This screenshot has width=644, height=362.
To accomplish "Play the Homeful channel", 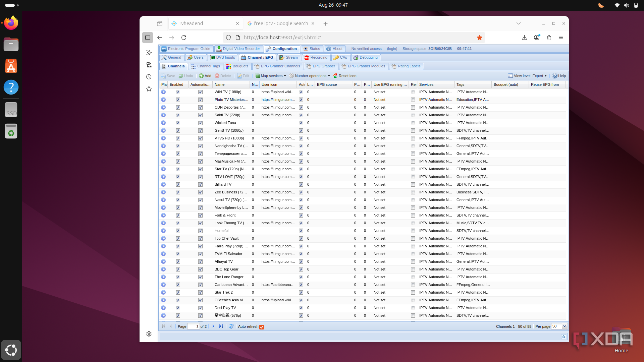I will pyautogui.click(x=163, y=231).
